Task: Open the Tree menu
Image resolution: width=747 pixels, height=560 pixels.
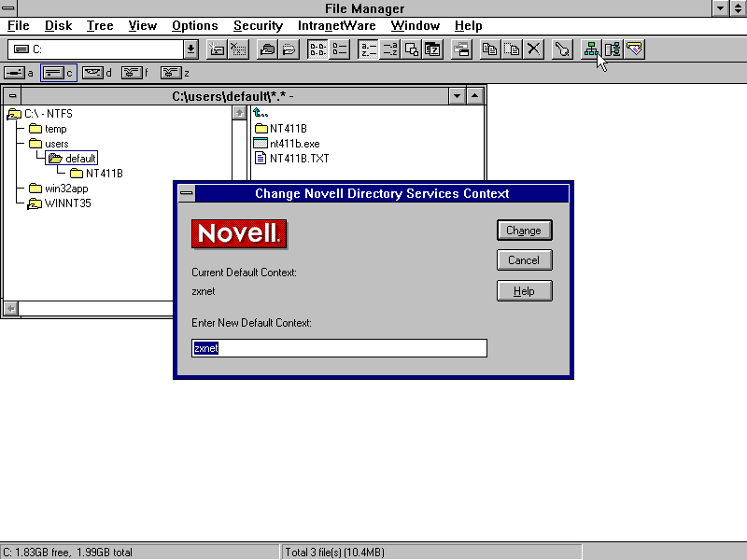Action: [x=100, y=26]
